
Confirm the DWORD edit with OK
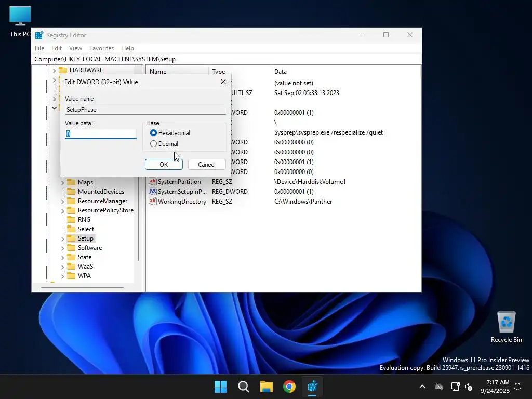click(164, 165)
